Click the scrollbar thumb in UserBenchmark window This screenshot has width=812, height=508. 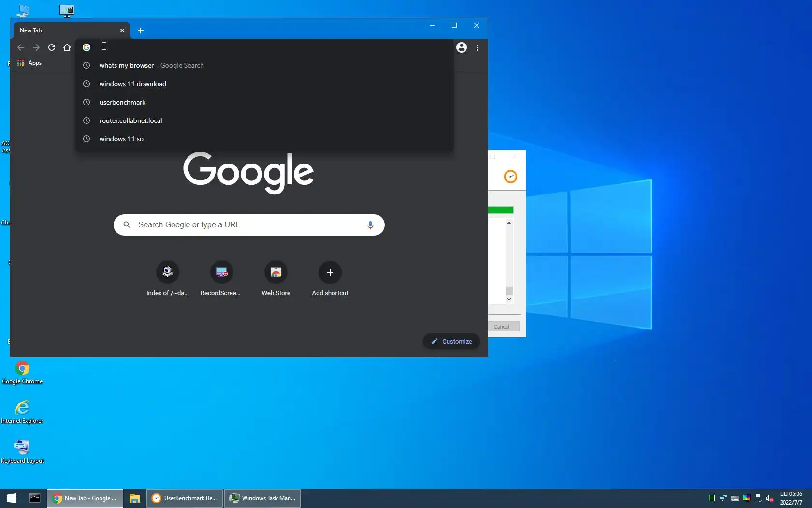pos(509,291)
